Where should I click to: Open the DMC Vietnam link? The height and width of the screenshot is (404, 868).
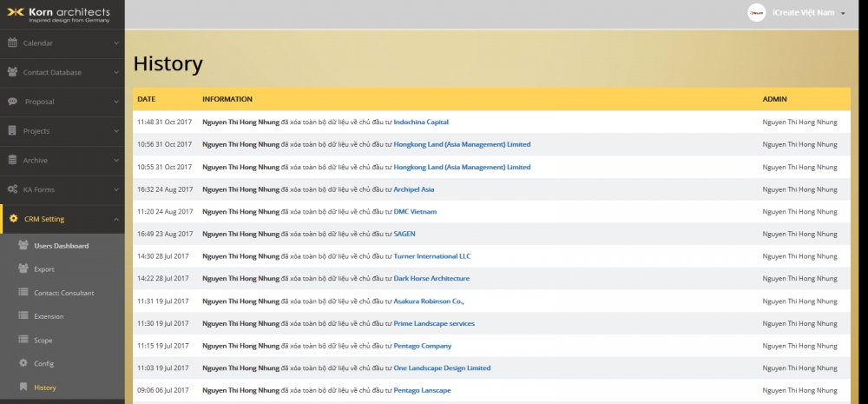click(x=415, y=212)
